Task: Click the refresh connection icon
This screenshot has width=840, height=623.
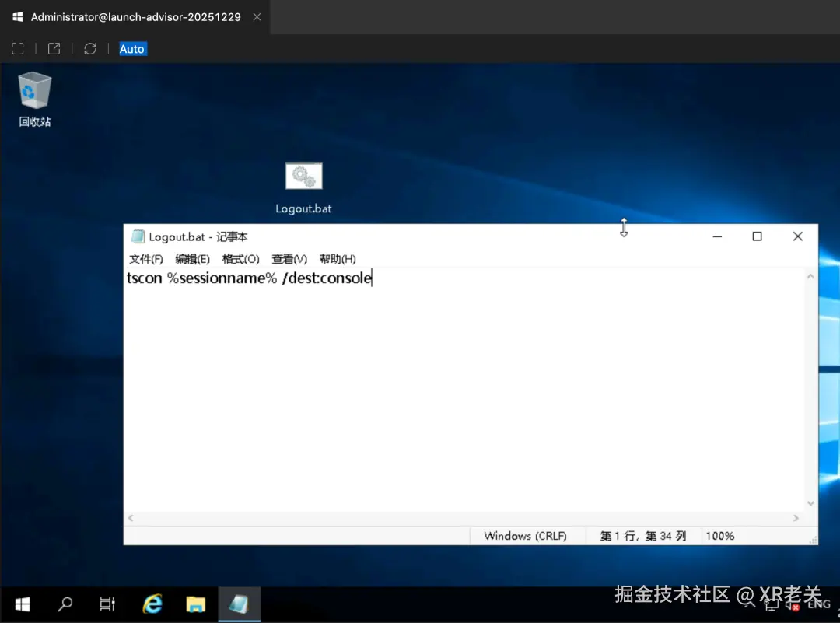Action: (90, 49)
